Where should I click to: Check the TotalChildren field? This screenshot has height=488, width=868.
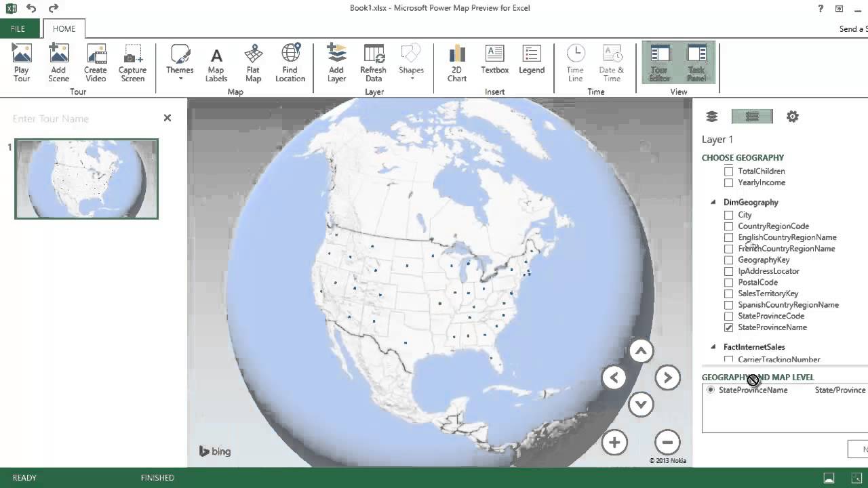point(728,171)
